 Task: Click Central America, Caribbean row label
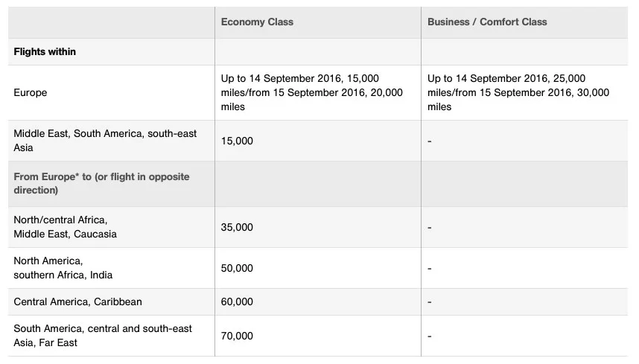78,301
